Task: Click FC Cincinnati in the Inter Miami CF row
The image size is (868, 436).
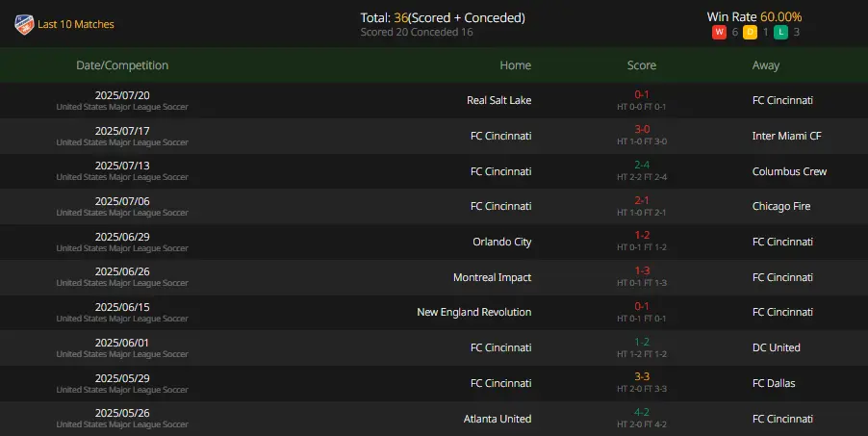Action: tap(501, 136)
